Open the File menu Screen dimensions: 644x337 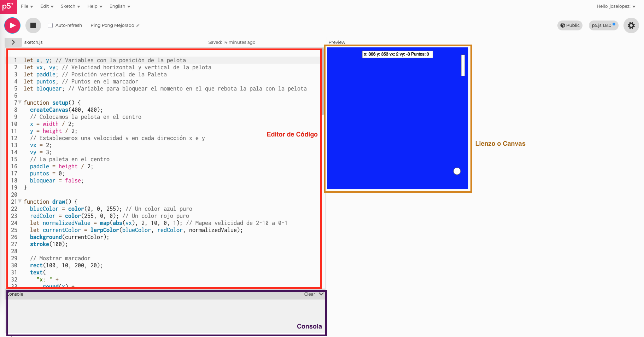(x=27, y=6)
